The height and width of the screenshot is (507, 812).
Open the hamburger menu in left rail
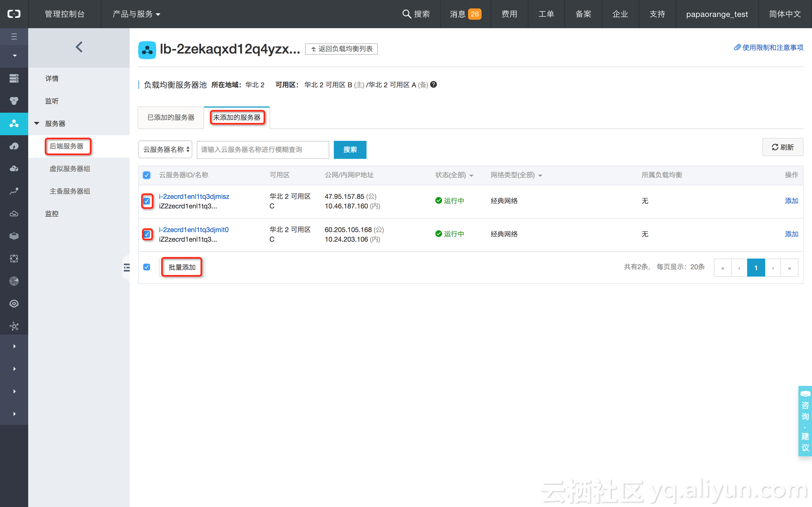(14, 36)
